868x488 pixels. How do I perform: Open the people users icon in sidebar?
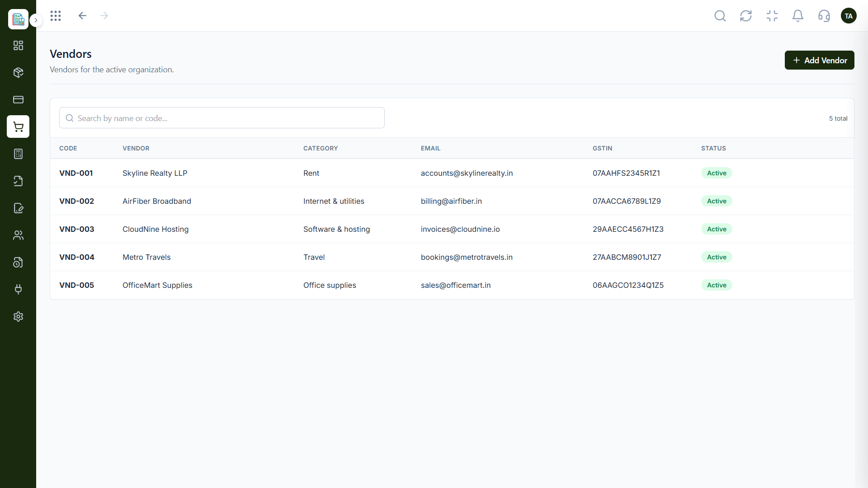click(x=18, y=235)
